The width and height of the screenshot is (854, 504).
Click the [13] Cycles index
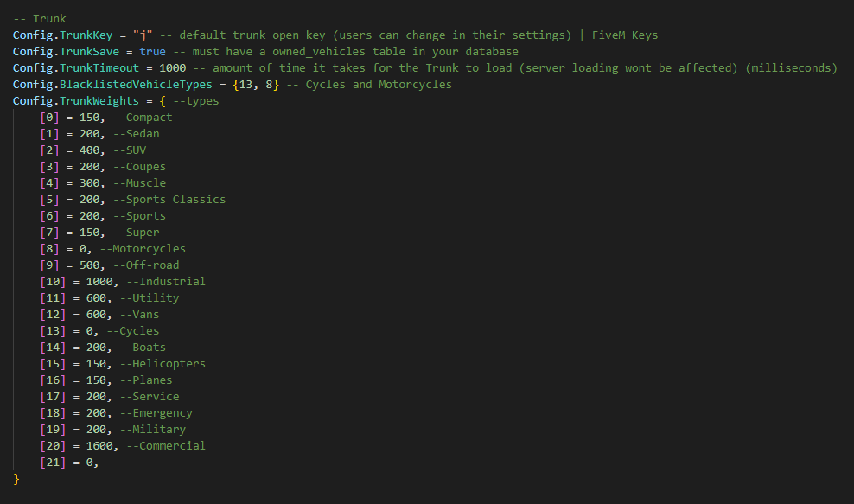[x=53, y=331]
